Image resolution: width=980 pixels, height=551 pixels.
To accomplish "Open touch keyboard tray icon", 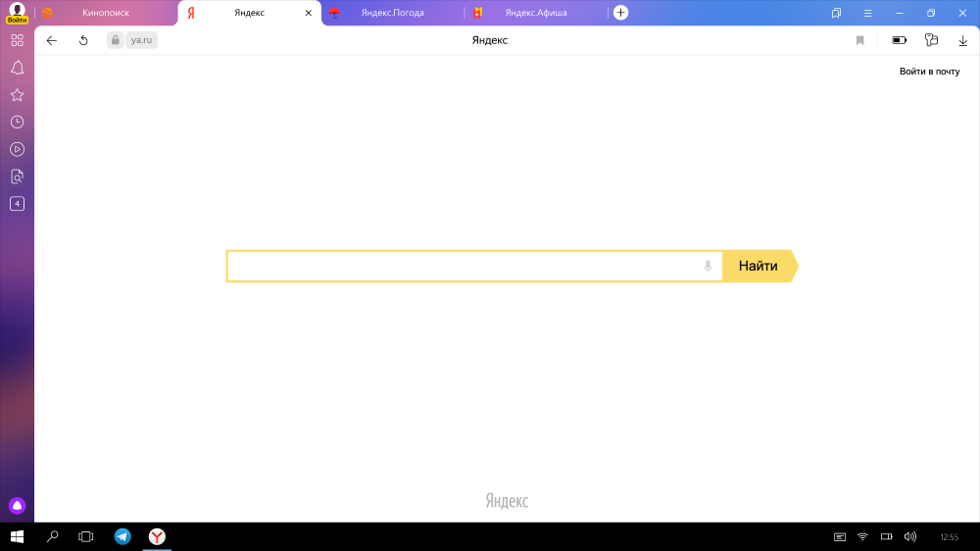I will pyautogui.click(x=840, y=536).
